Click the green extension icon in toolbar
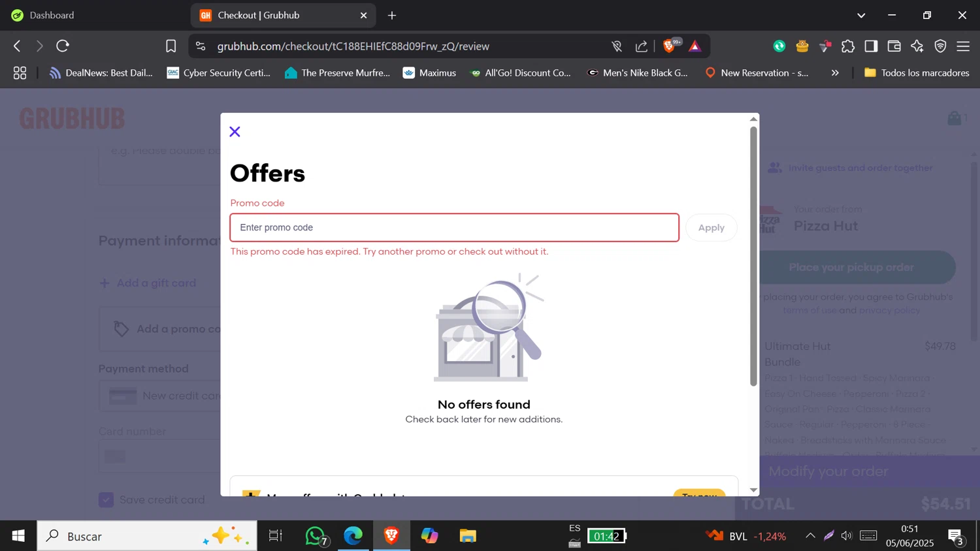 (779, 46)
